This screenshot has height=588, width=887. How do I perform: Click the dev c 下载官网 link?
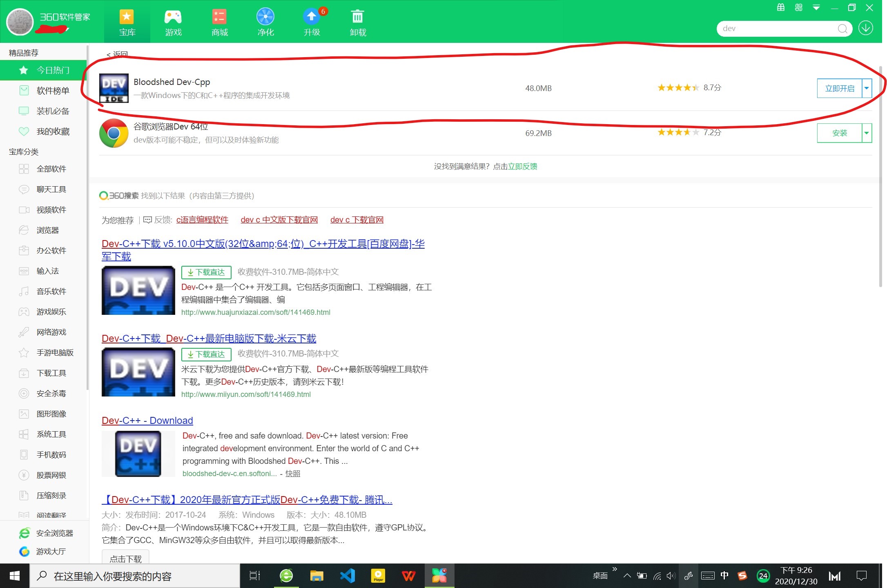[357, 220]
